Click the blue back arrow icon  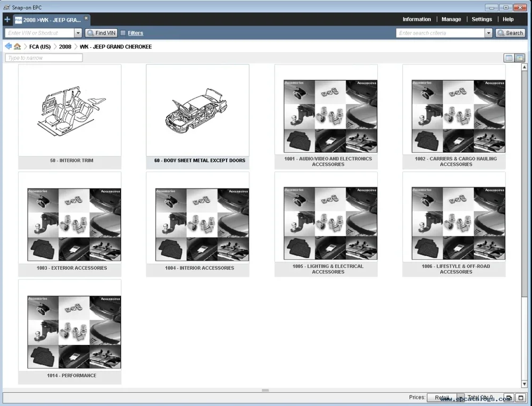pyautogui.click(x=8, y=47)
